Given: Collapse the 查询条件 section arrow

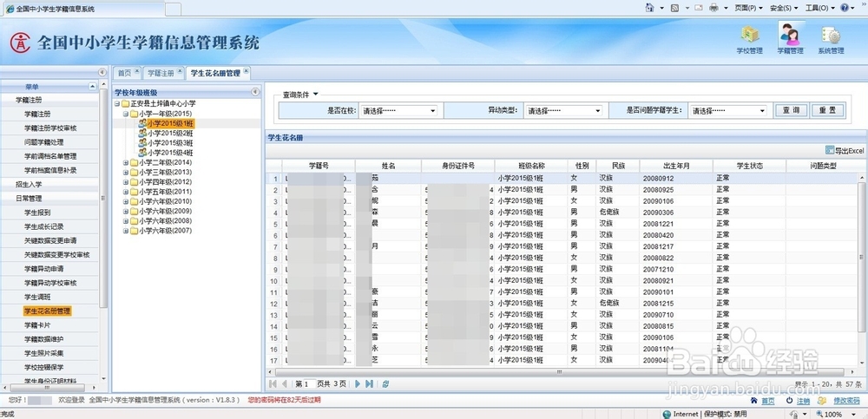Looking at the screenshot, I should coord(316,94).
